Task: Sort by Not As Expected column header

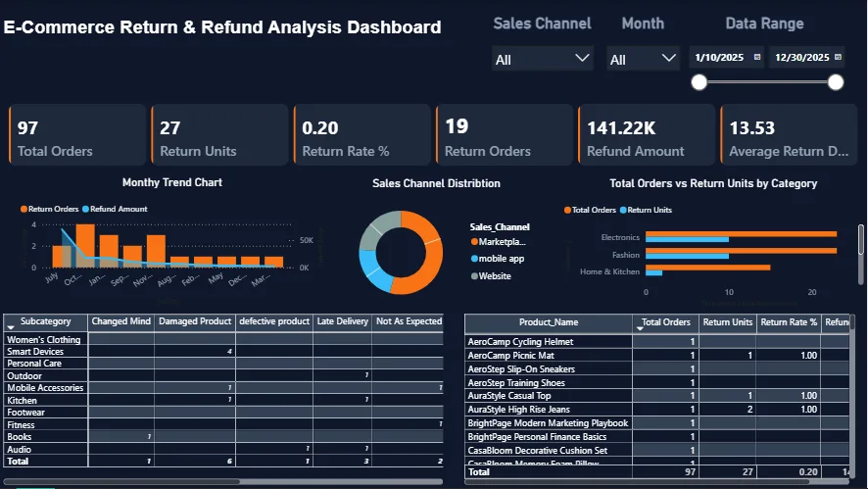Action: tap(409, 321)
